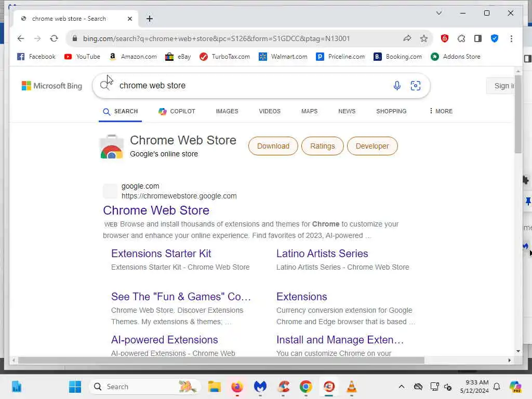
Task: Open a new tab with plus button
Action: [150, 19]
